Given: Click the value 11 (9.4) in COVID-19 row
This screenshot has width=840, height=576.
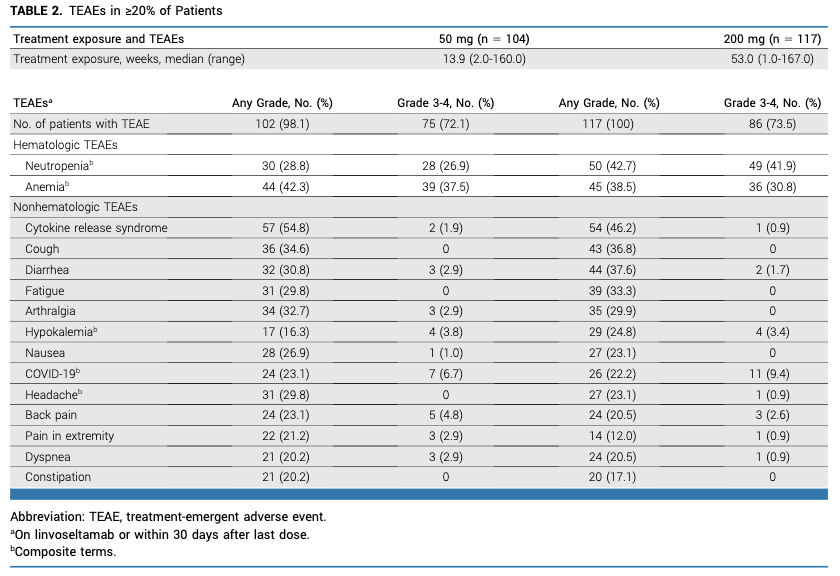Looking at the screenshot, I should coord(772,374).
